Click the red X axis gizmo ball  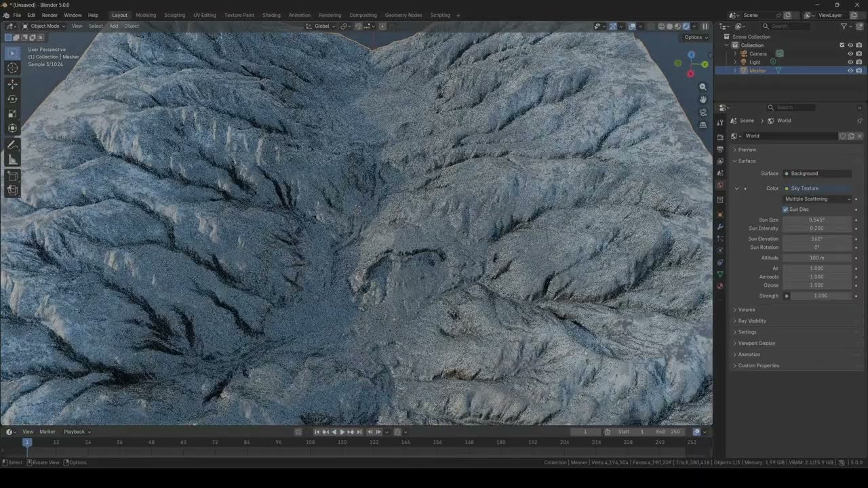pyautogui.click(x=690, y=74)
